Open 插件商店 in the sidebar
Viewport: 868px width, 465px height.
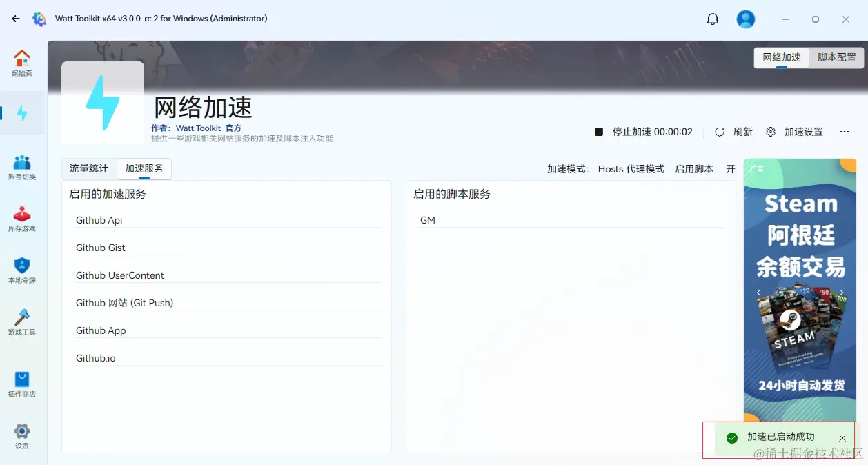(22, 384)
